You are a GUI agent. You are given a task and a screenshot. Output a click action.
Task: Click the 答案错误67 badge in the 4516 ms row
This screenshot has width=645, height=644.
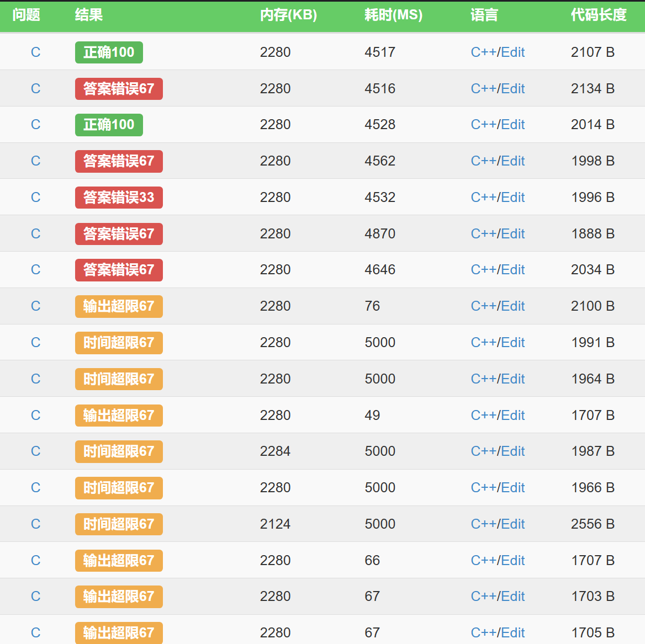coord(119,88)
